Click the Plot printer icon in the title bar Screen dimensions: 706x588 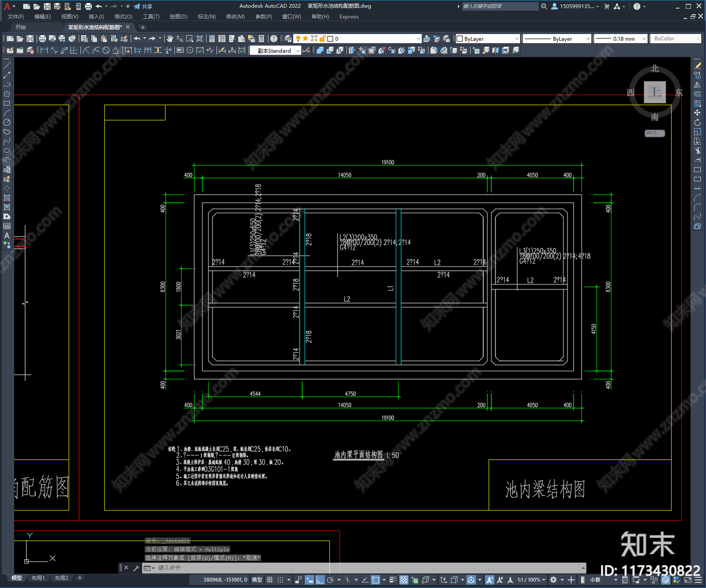tap(88, 6)
